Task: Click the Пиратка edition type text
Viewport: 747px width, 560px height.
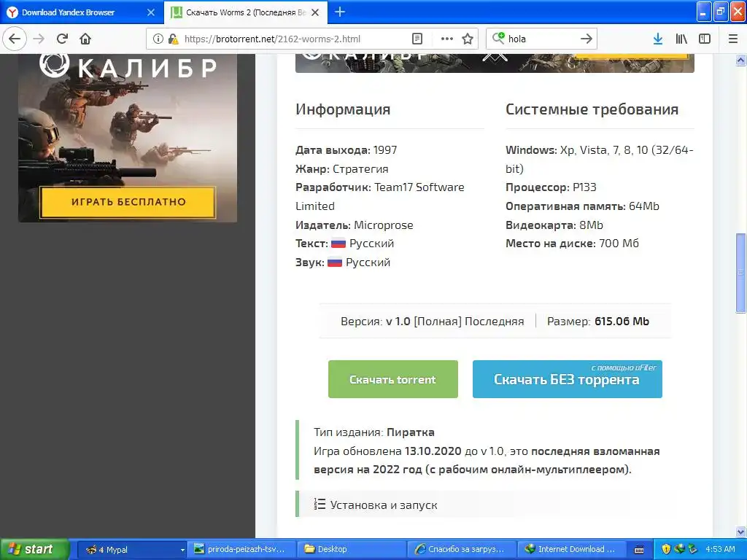Action: point(411,432)
